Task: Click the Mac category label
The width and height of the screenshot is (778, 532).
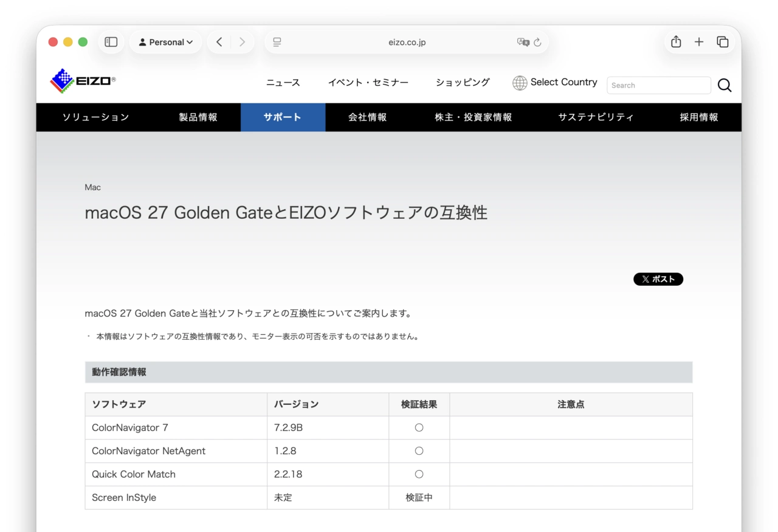Action: click(93, 187)
